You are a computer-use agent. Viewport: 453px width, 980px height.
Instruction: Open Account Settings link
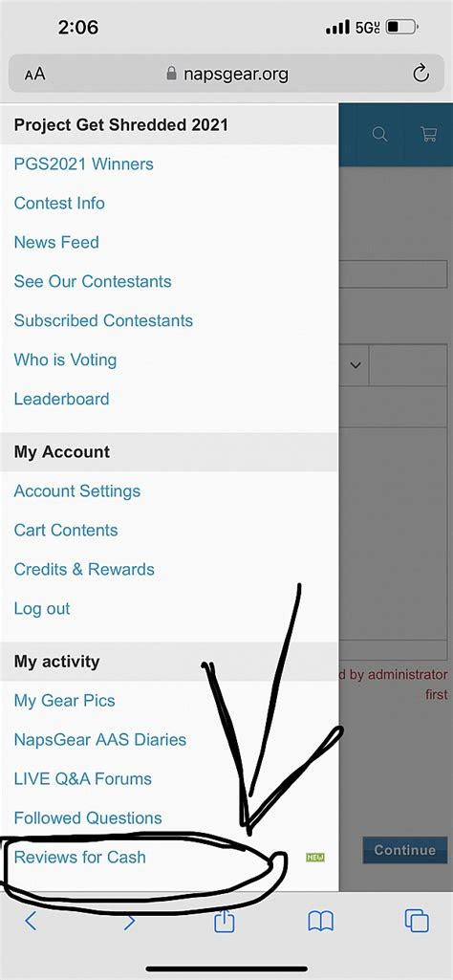(76, 491)
